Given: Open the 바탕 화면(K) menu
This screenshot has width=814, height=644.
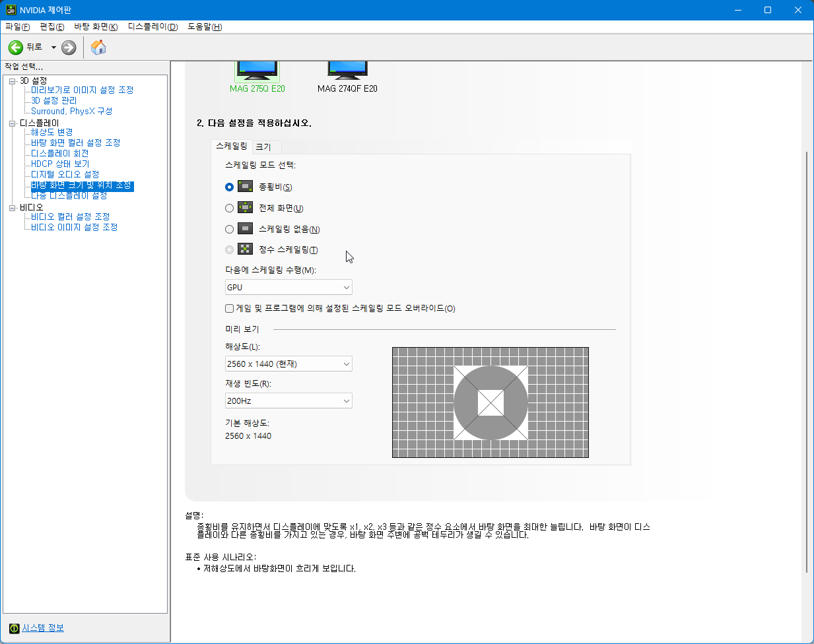Looking at the screenshot, I should point(96,27).
